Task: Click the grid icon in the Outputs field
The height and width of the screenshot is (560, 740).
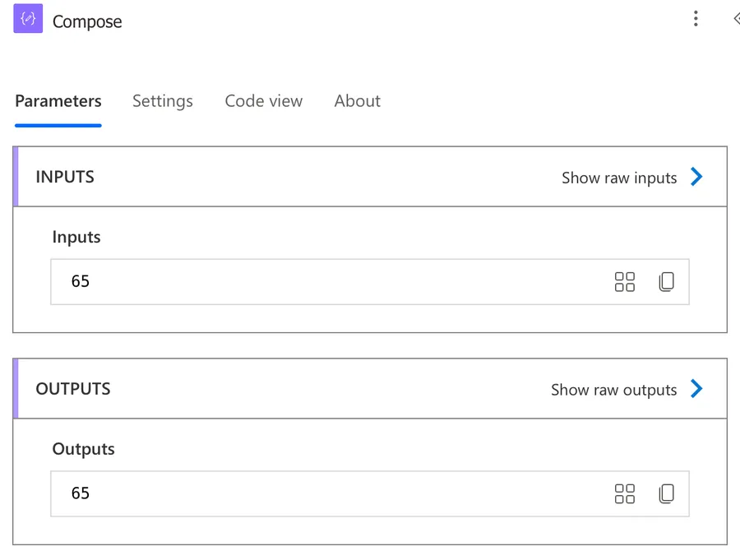Action: (x=625, y=493)
